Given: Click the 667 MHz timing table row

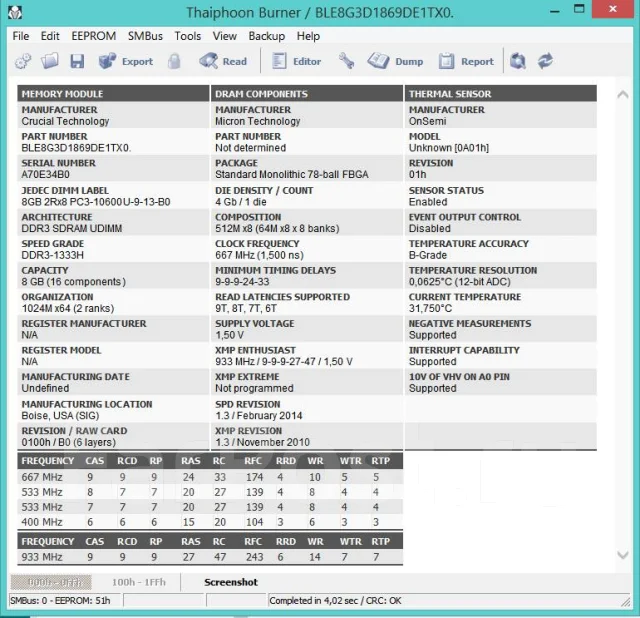Looking at the screenshot, I should [210, 477].
